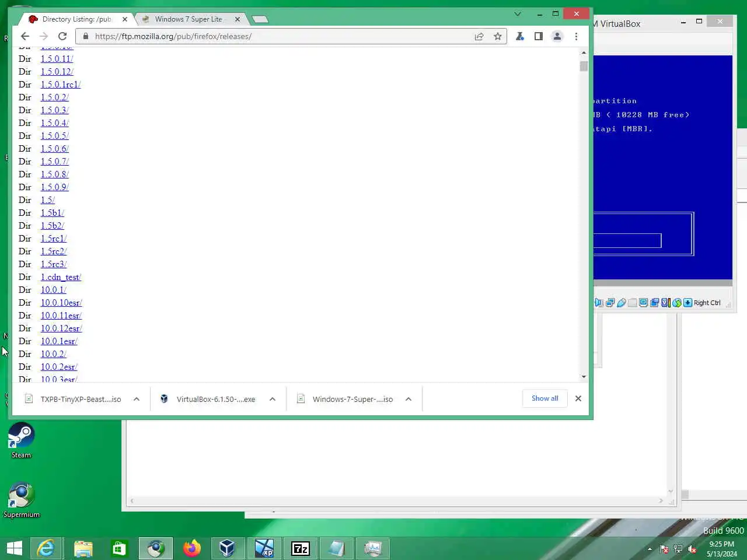The image size is (747, 560).
Task: Click the page scrollbar down arrow
Action: pyautogui.click(x=584, y=377)
